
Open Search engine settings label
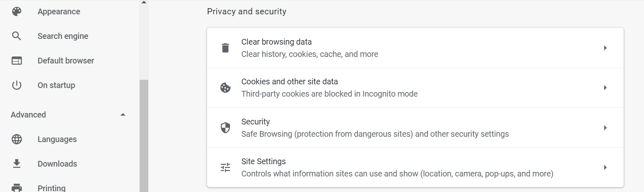[x=63, y=36]
